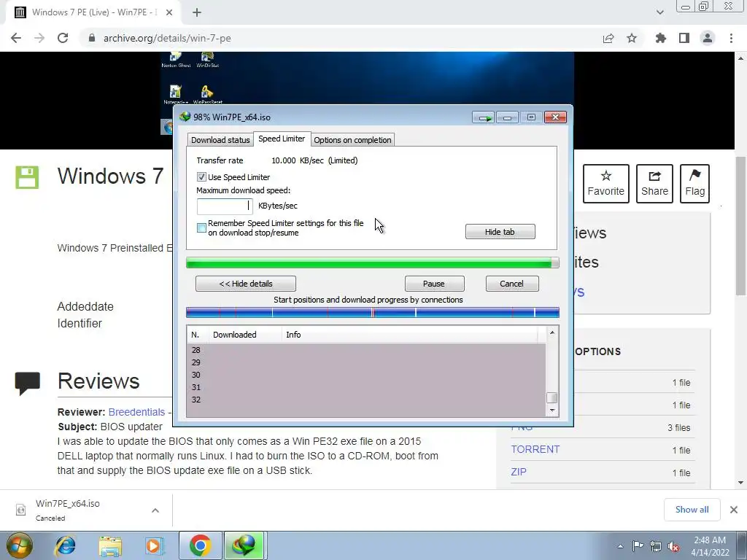Open the Windows Start menu
The height and width of the screenshot is (560, 747).
pyautogui.click(x=20, y=545)
